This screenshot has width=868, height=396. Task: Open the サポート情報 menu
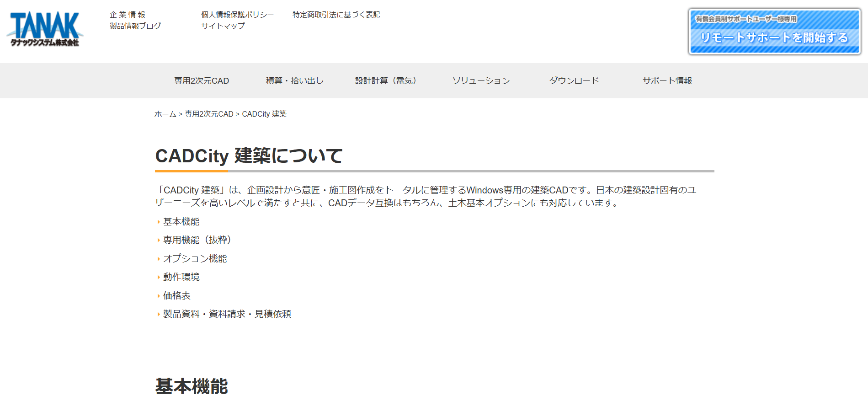667,81
